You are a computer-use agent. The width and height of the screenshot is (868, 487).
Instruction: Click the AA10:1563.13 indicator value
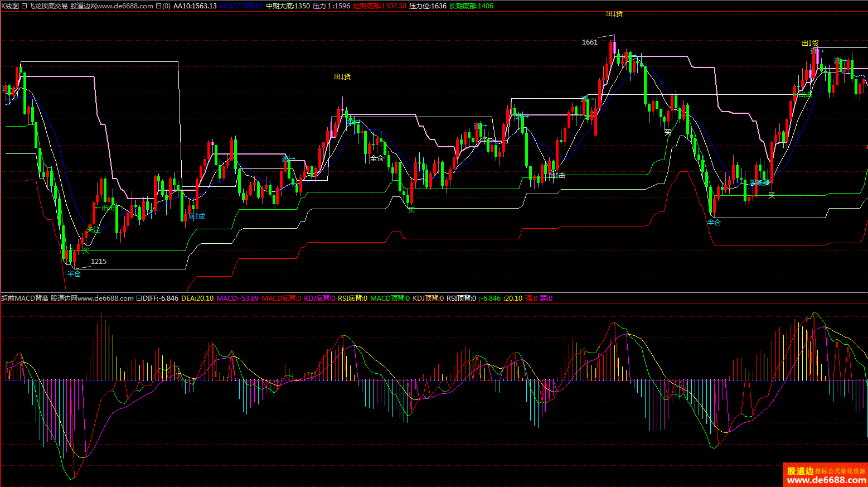195,6
